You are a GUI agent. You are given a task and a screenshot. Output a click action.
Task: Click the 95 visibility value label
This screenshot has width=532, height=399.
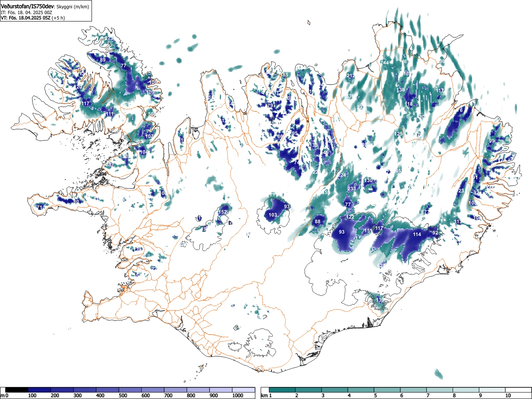(x=295, y=134)
